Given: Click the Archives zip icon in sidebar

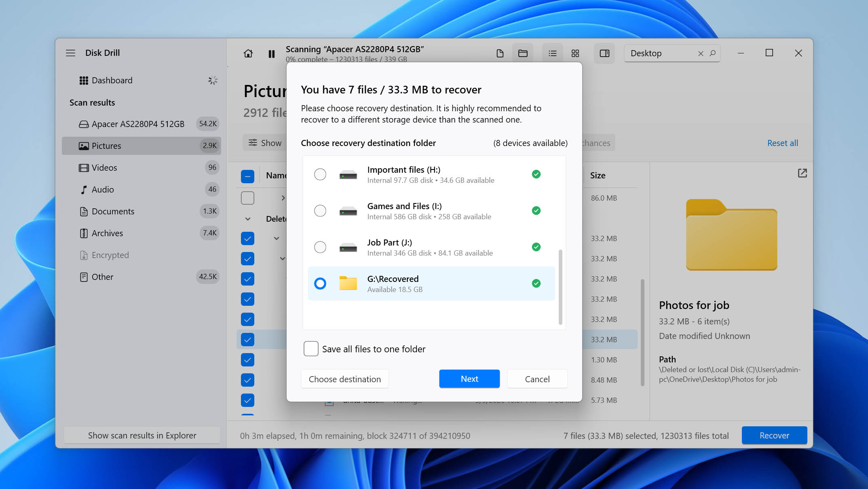Looking at the screenshot, I should [84, 233].
